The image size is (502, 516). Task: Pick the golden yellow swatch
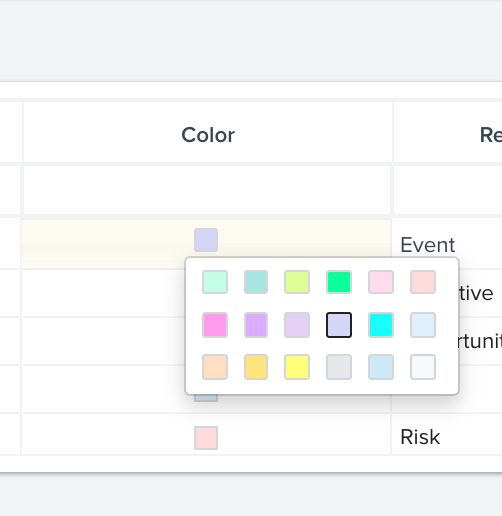(x=256, y=367)
